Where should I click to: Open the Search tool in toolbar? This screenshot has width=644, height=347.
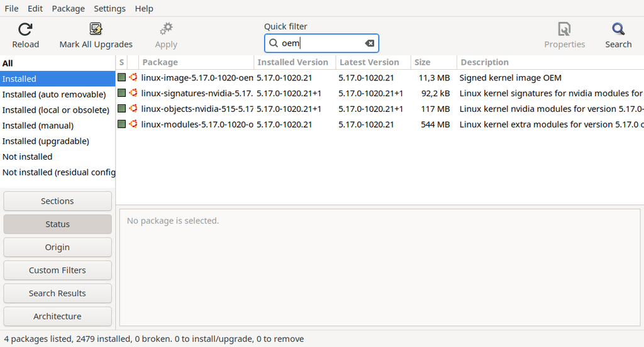click(x=618, y=30)
